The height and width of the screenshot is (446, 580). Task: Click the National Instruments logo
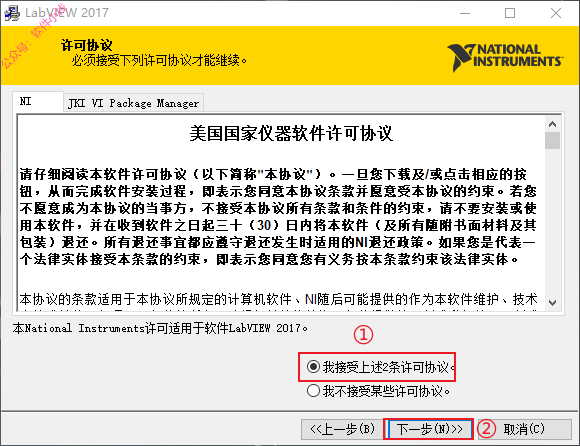tap(505, 57)
